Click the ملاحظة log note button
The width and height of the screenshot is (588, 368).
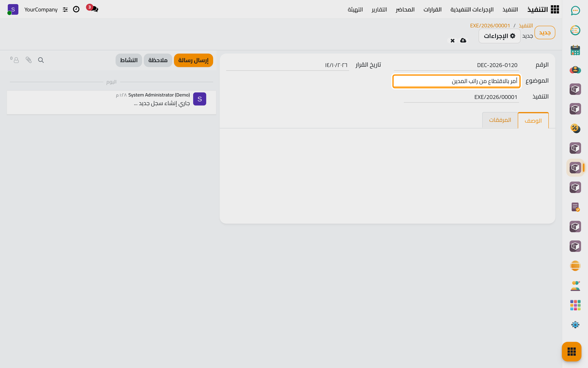pyautogui.click(x=158, y=60)
